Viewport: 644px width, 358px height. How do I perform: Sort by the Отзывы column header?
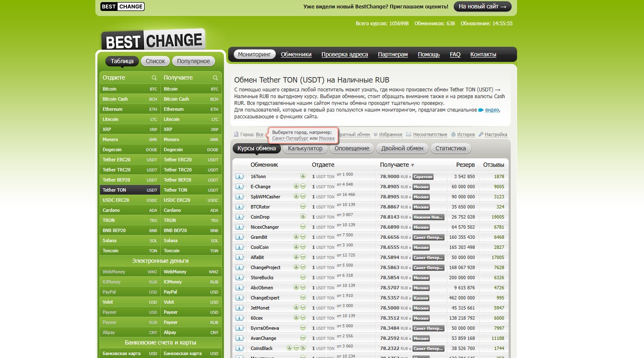tap(493, 165)
